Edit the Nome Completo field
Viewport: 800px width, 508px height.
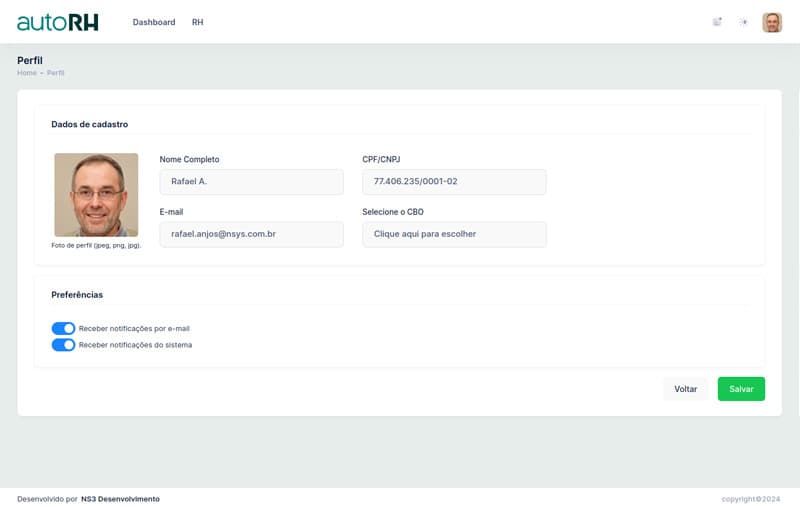[252, 182]
